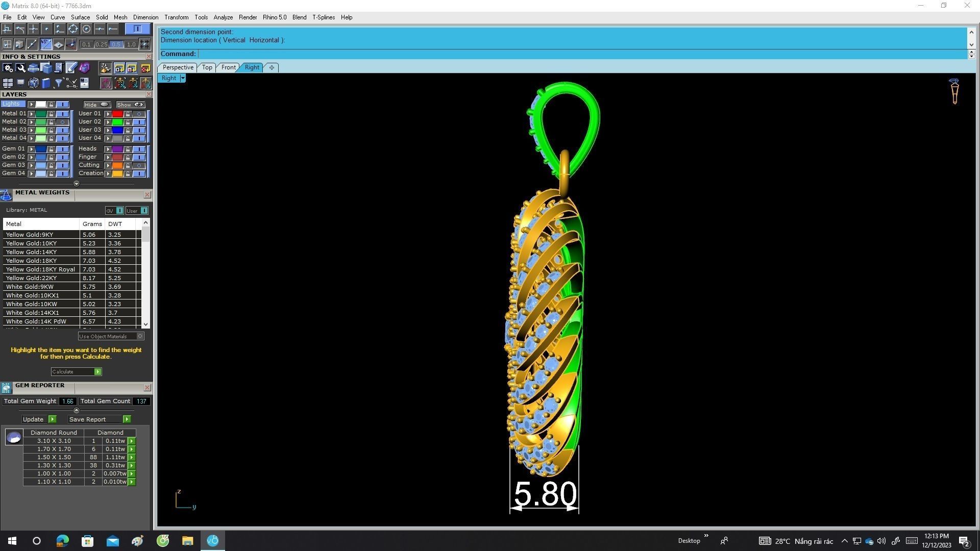
Task: Click the printer icon in Info & Settings
Action: pyautogui.click(x=33, y=68)
